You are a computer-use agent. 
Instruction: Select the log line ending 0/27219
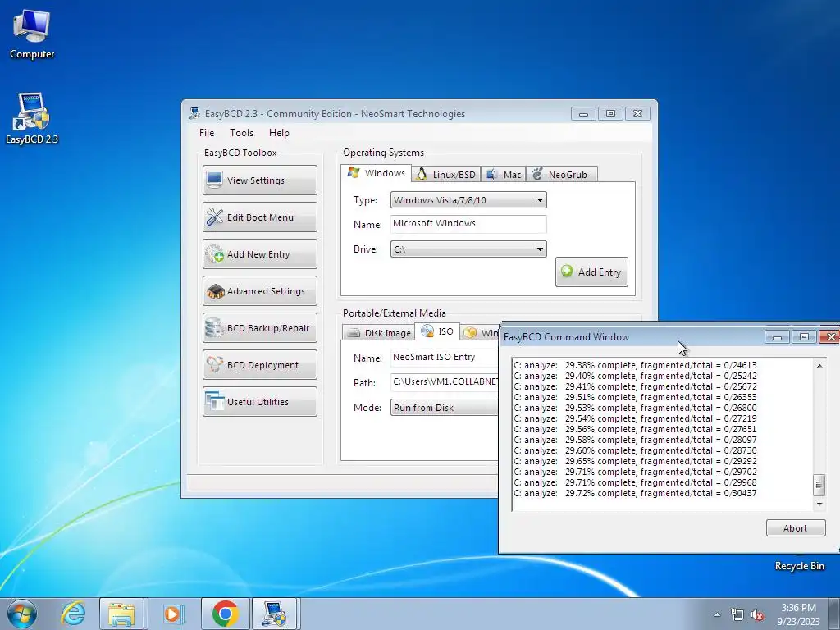point(636,418)
